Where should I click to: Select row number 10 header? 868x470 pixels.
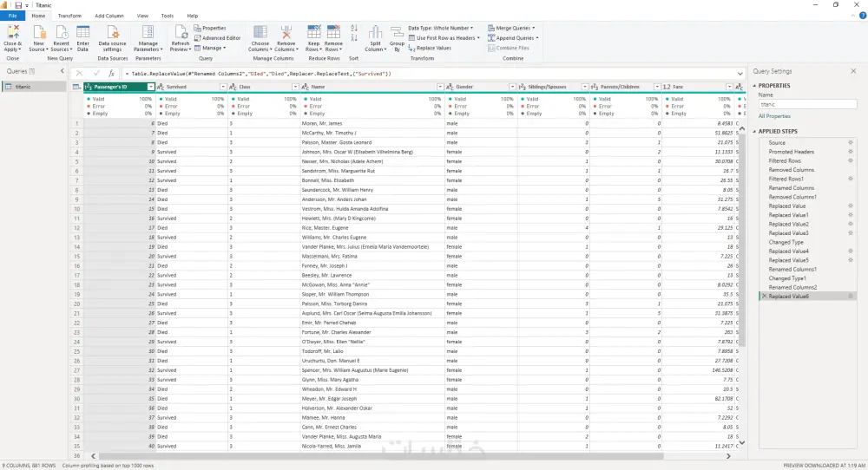[76, 209]
